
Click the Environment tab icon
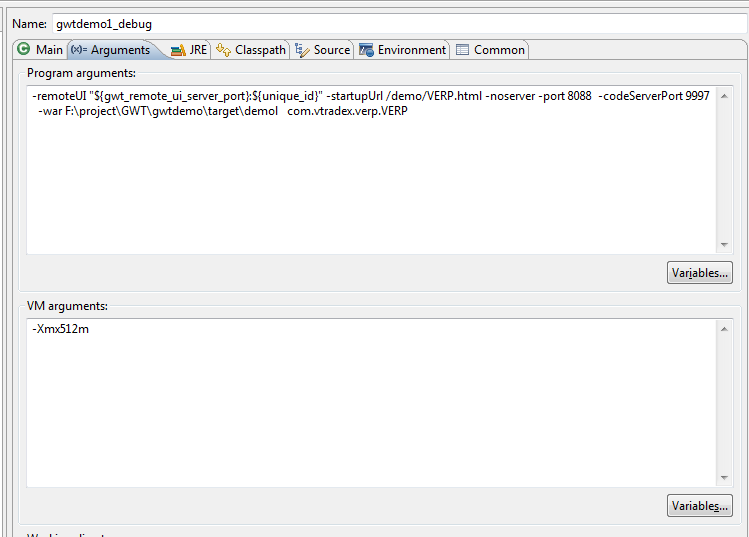366,50
